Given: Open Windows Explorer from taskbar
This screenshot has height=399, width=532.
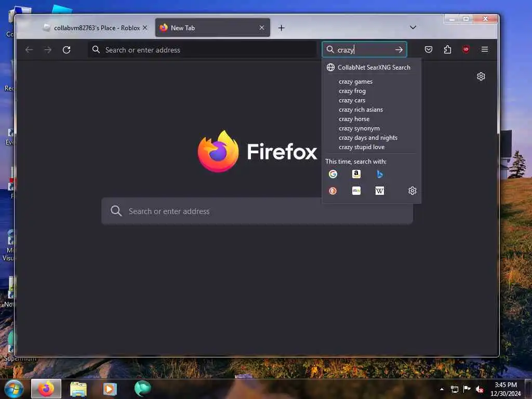Looking at the screenshot, I should click(x=78, y=389).
